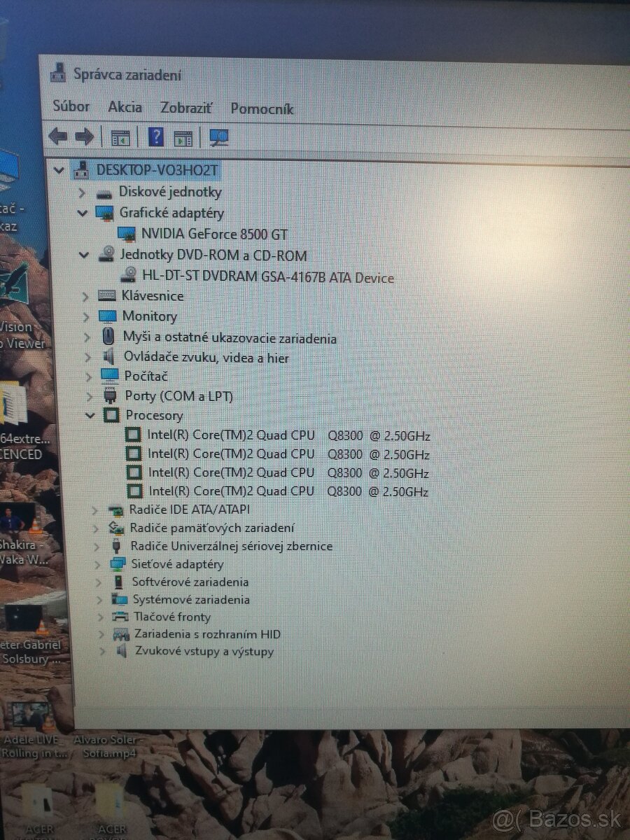630x840 pixels.
Task: Open the Akcia menu
Action: pos(125,107)
